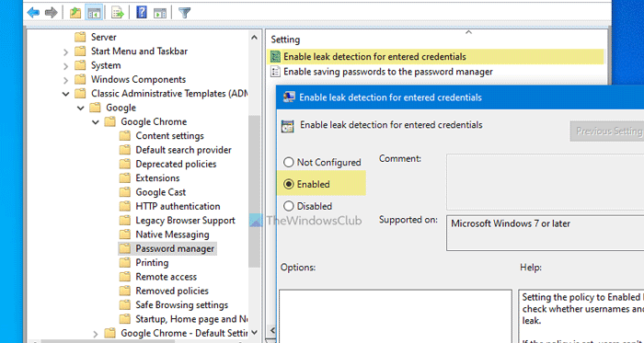Collapse the Classic Administrative Templates node

(65, 94)
